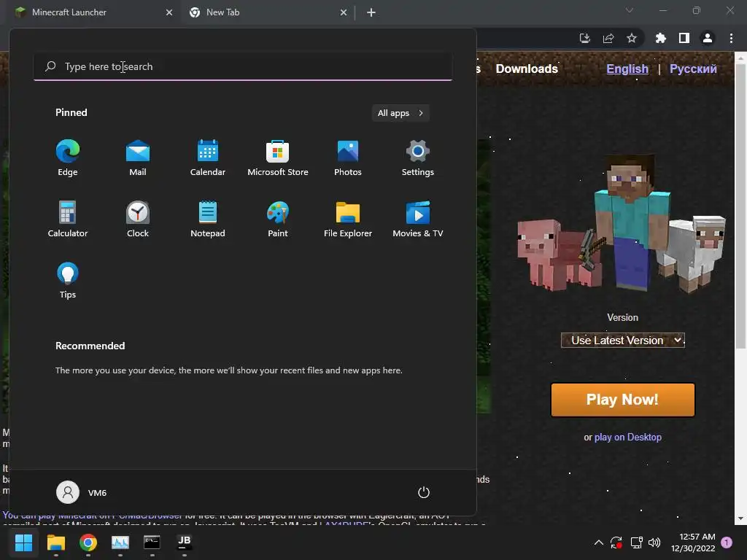Click the install app icon in address bar
The image size is (747, 560).
pyautogui.click(x=584, y=38)
